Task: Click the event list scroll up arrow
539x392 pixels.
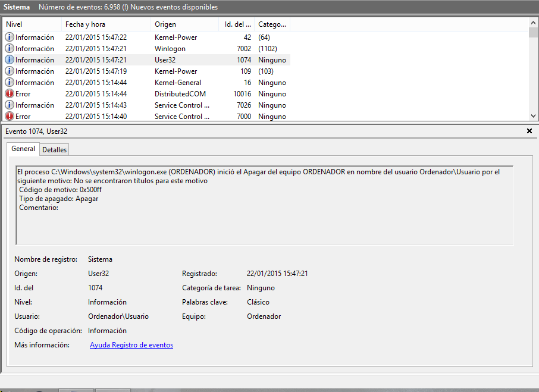Action: (x=533, y=23)
